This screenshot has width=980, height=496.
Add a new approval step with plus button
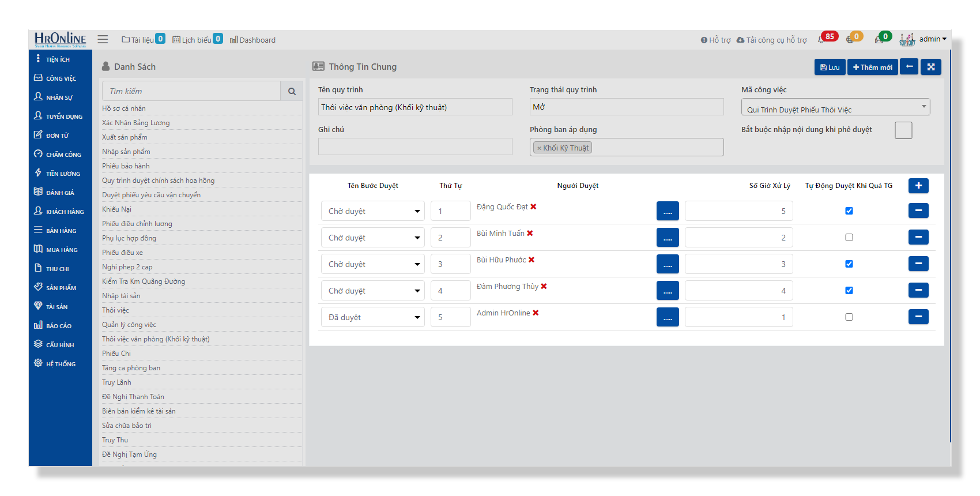pyautogui.click(x=918, y=186)
